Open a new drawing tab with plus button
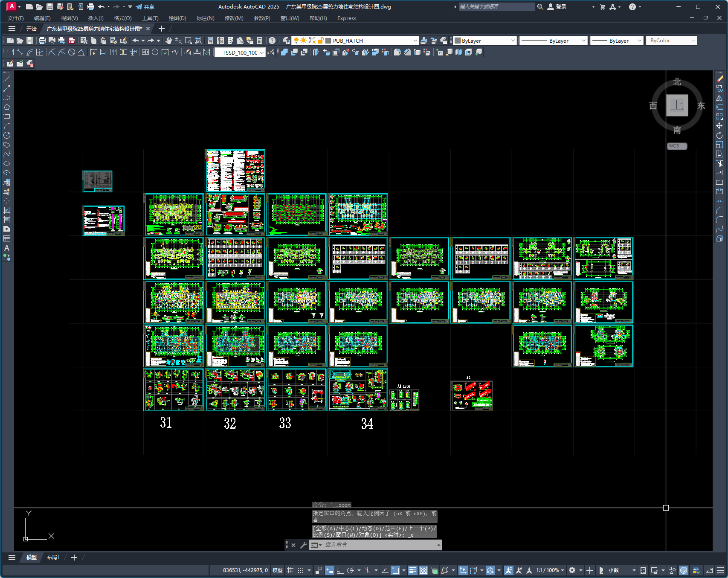Image resolution: width=728 pixels, height=578 pixels. coord(161,29)
